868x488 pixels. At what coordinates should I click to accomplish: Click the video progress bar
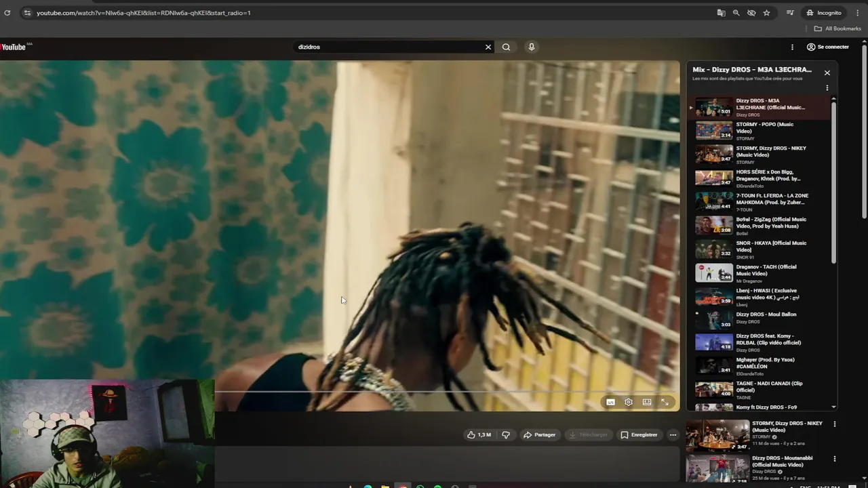click(446, 392)
